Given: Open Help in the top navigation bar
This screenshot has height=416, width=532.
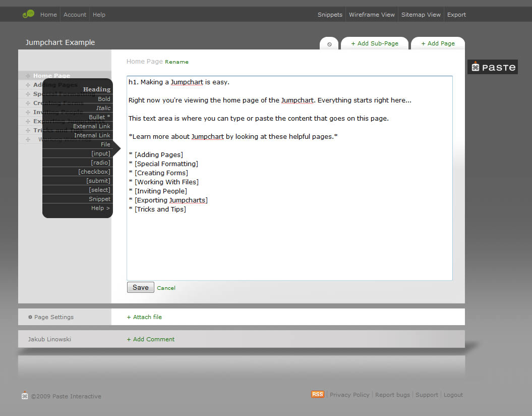Looking at the screenshot, I should coord(99,15).
